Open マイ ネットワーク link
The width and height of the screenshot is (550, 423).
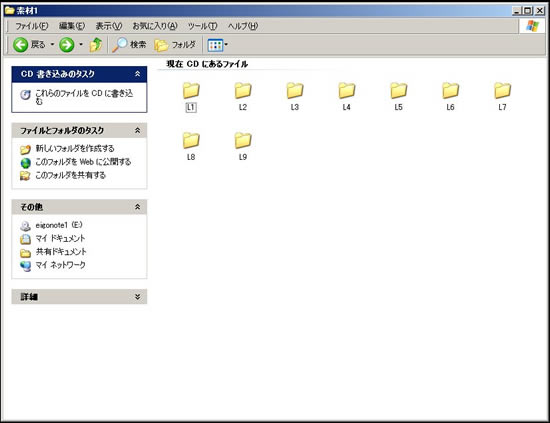(60, 265)
